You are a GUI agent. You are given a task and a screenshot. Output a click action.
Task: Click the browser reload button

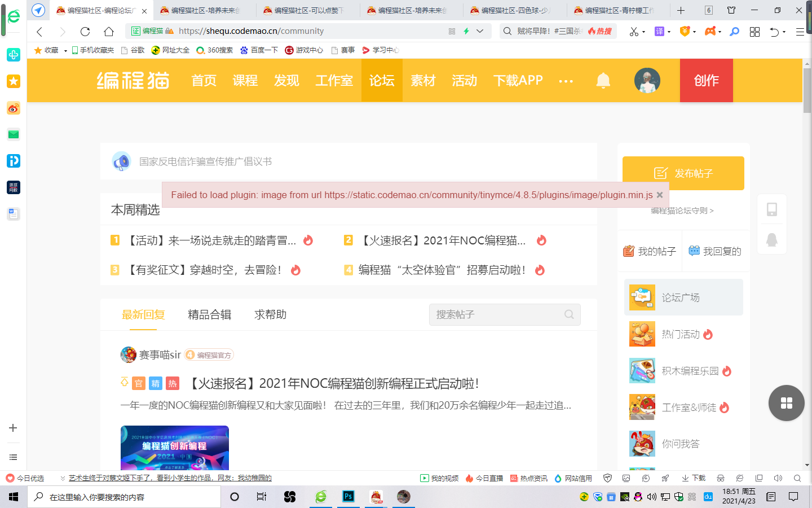tap(85, 32)
